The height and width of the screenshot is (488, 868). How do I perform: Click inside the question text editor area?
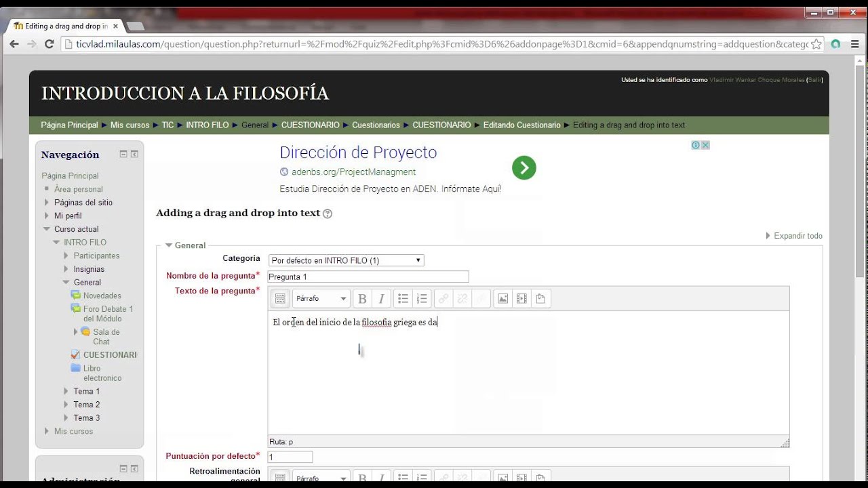tap(528, 373)
